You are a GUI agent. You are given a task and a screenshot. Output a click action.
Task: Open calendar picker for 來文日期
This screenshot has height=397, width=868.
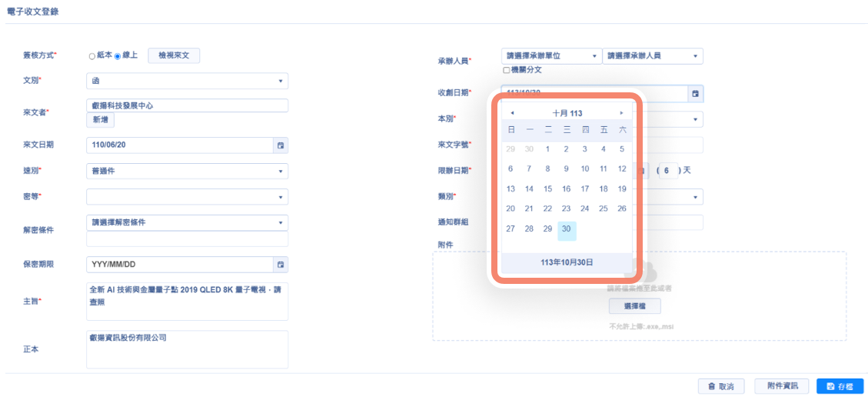[x=281, y=145]
